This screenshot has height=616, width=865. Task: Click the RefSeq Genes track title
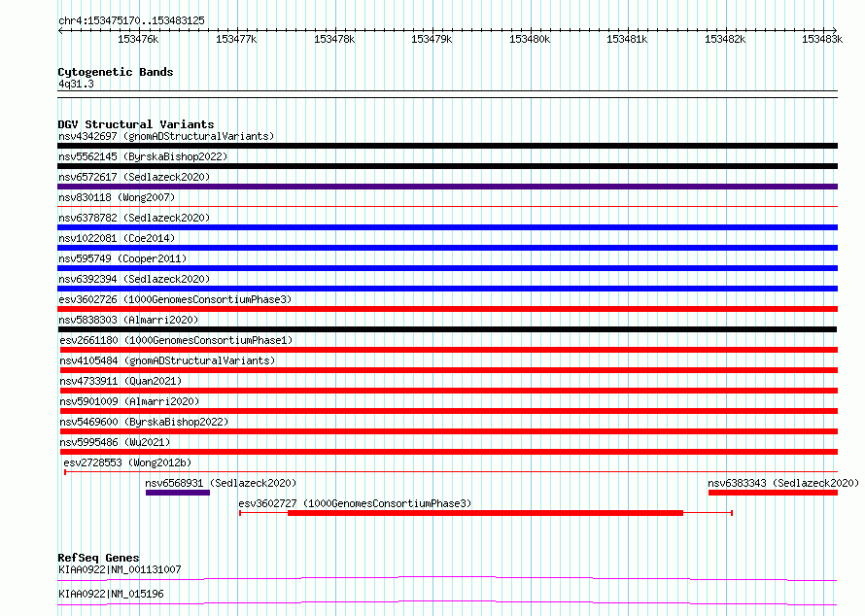click(98, 558)
